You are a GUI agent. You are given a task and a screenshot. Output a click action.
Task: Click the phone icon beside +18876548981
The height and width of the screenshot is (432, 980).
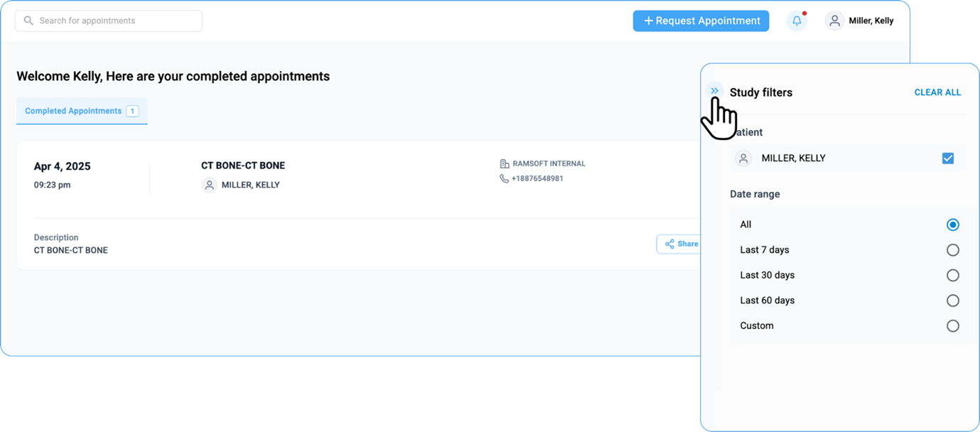(504, 179)
